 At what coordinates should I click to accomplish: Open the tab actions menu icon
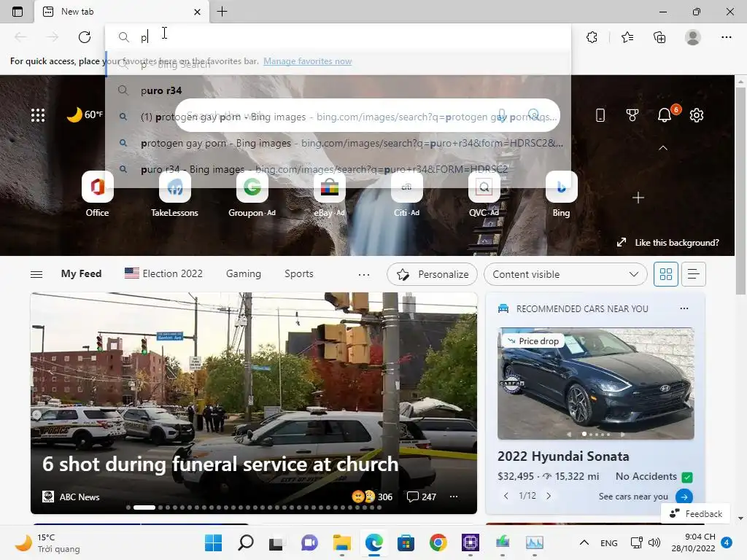click(18, 12)
